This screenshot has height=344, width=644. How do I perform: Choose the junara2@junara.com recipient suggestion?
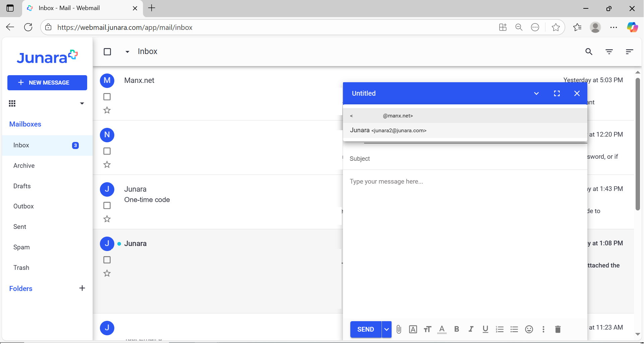click(x=465, y=131)
